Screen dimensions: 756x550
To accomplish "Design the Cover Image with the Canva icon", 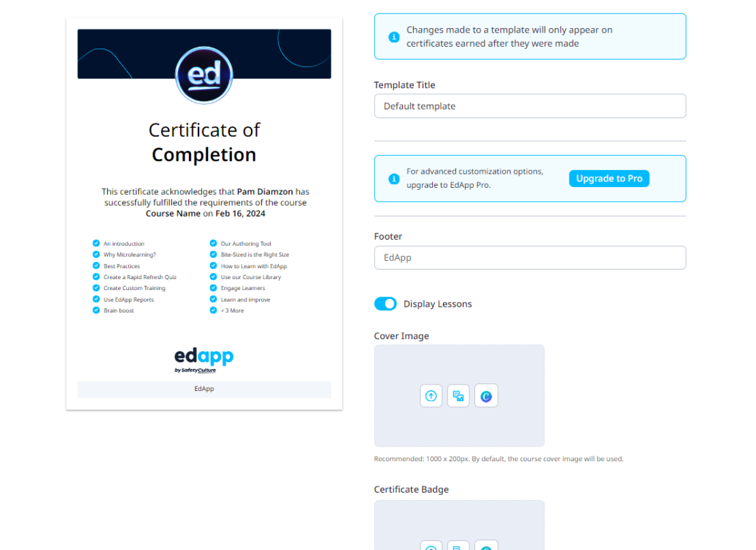I will click(486, 395).
